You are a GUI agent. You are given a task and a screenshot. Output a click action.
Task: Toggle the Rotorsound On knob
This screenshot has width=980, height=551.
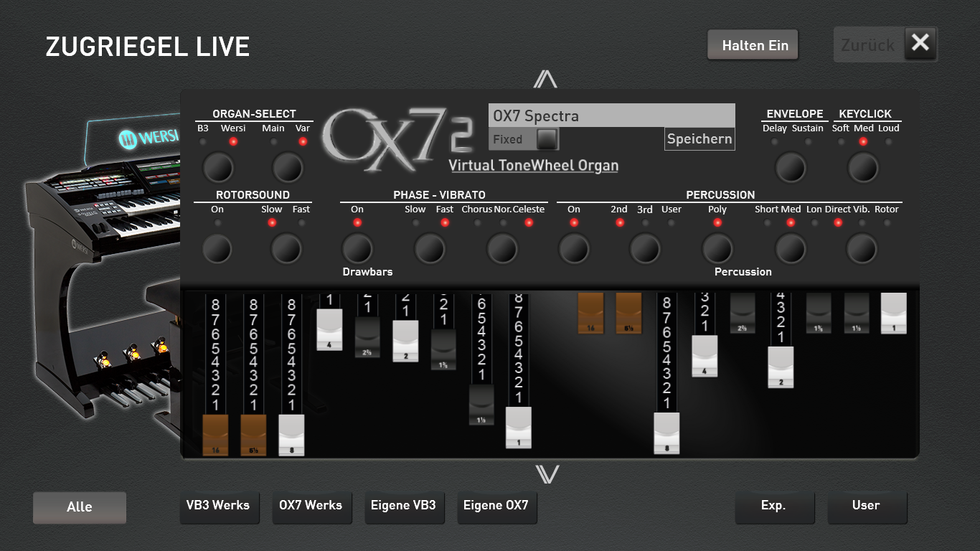pos(217,249)
